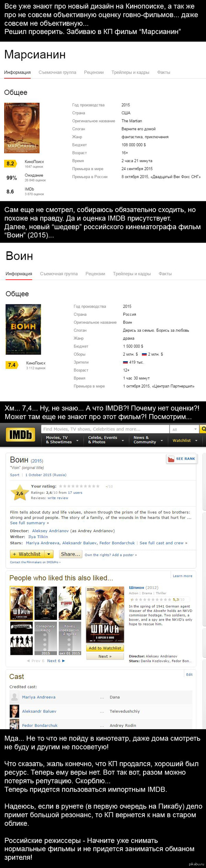This screenshot has width=206, height=868.
Task: Click the Марсианин movie poster
Action: coord(22,128)
